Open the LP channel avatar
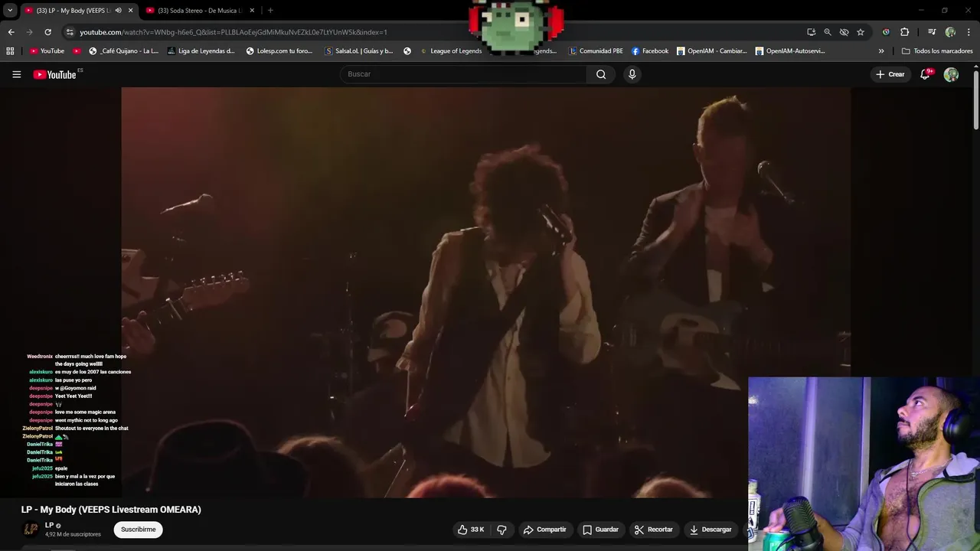This screenshot has height=551, width=980. (x=31, y=530)
